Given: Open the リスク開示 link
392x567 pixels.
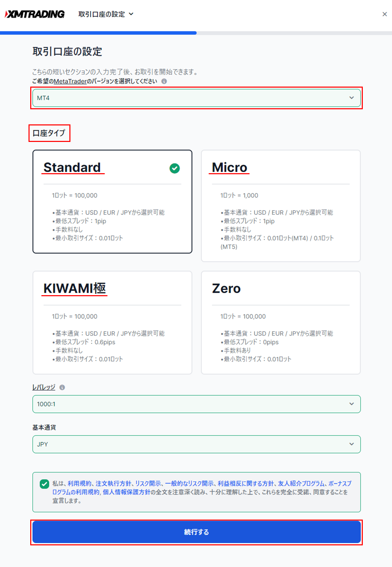Looking at the screenshot, I should click(148, 483).
